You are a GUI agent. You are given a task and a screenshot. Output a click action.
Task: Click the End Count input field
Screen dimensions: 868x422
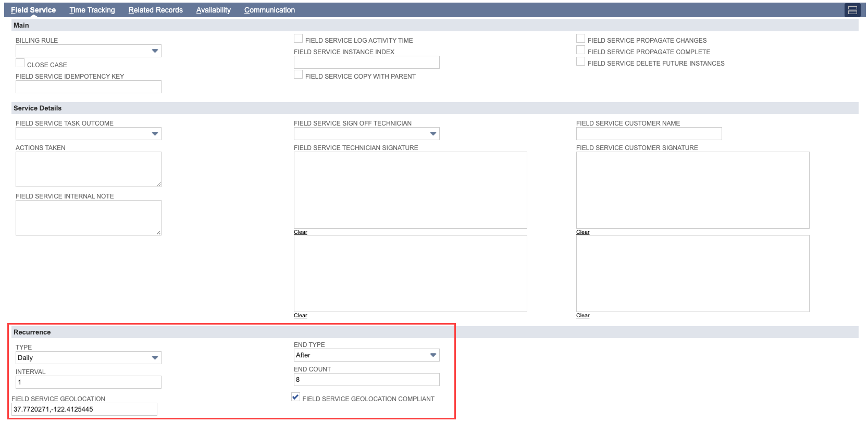coord(367,379)
